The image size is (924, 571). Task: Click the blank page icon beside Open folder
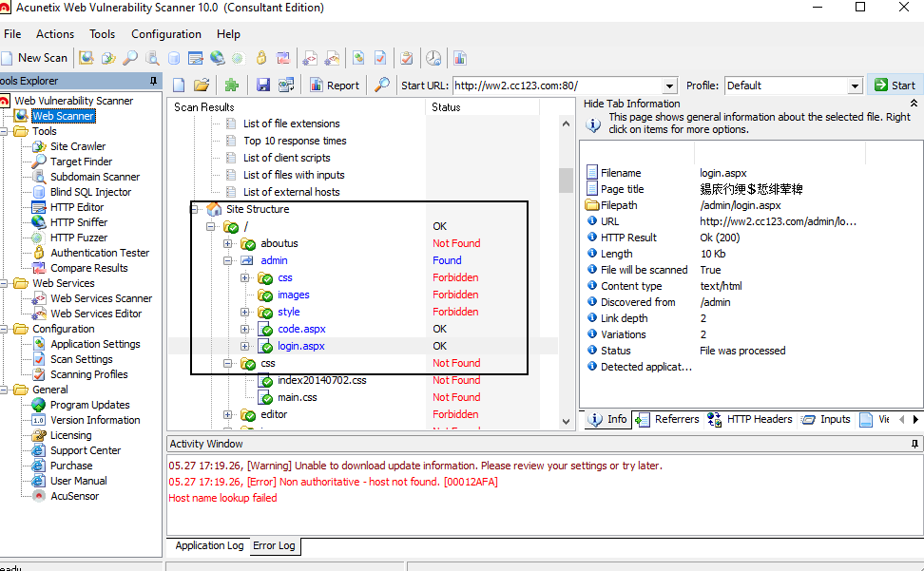pyautogui.click(x=179, y=85)
